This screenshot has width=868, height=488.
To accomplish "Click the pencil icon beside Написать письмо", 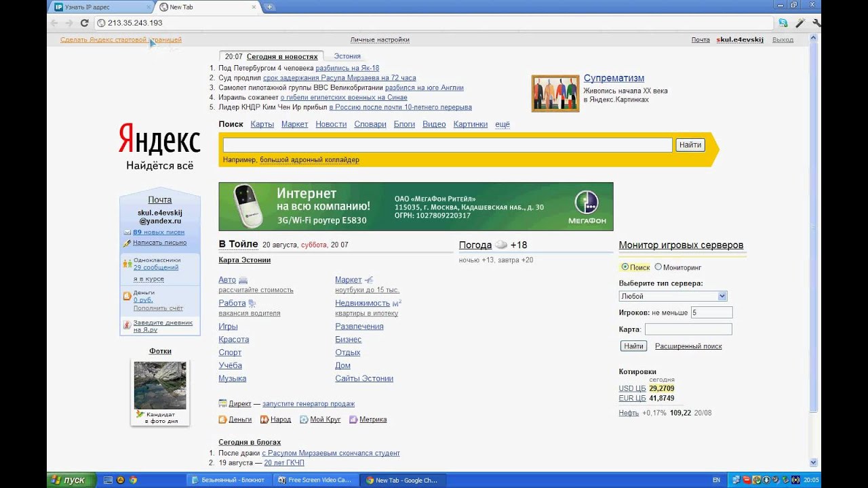I will [127, 242].
